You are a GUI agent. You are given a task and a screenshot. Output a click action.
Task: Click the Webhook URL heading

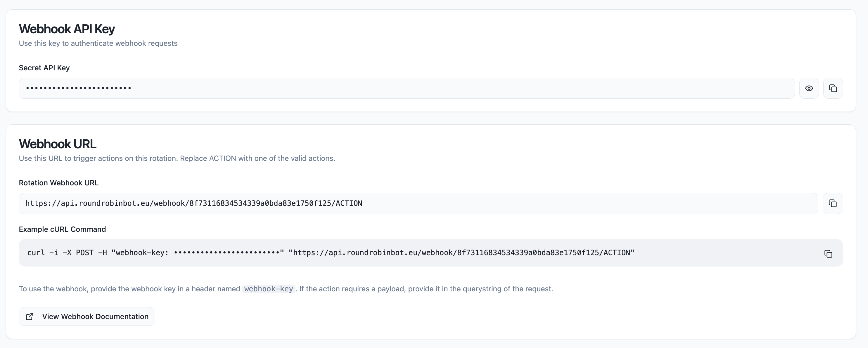click(58, 144)
